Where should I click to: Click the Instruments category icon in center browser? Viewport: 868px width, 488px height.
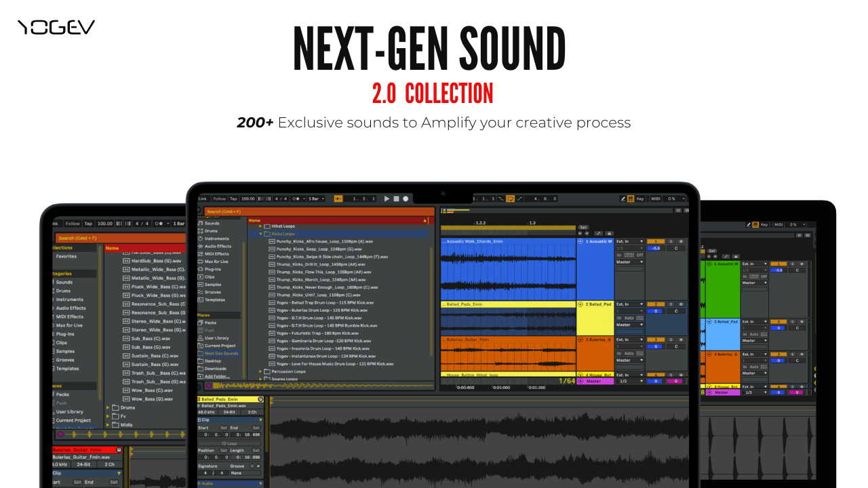coord(200,239)
